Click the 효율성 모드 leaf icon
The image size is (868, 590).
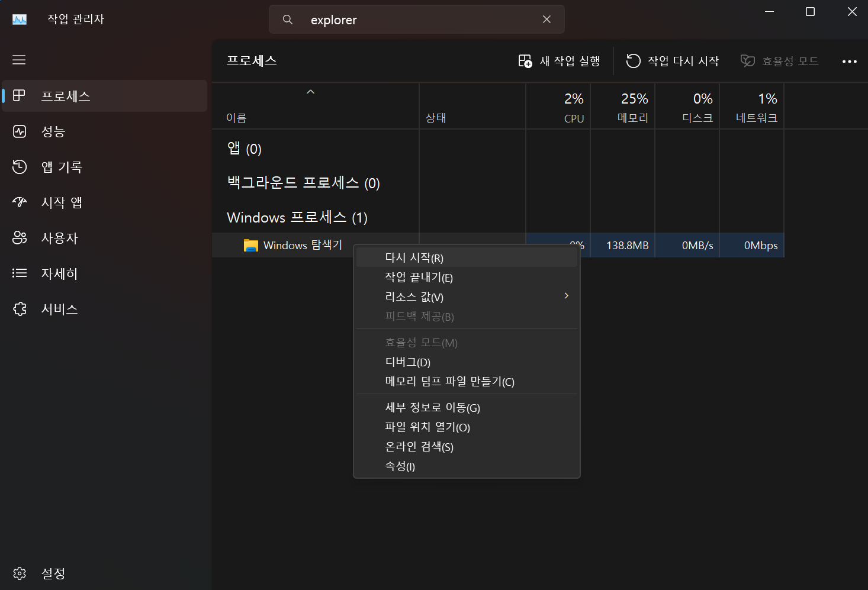(748, 61)
